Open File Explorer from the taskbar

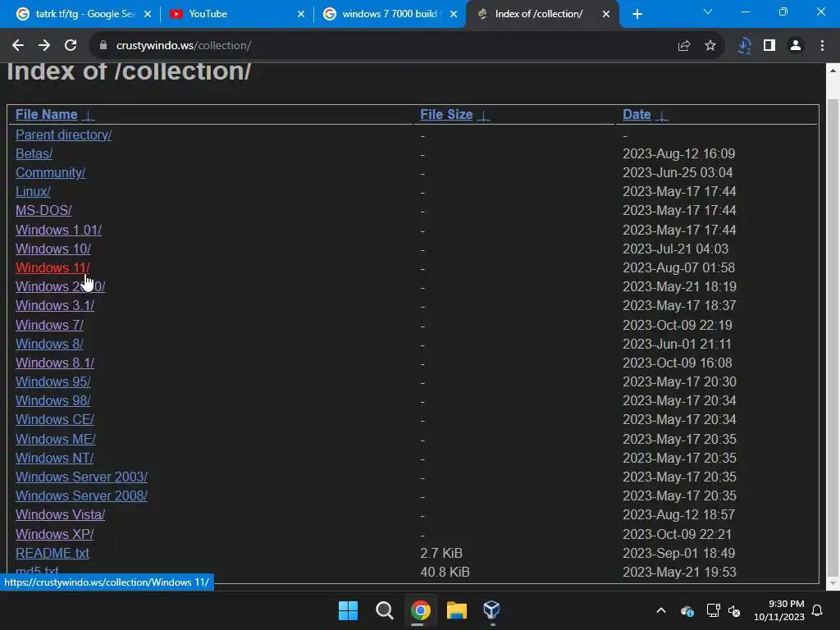click(x=456, y=610)
